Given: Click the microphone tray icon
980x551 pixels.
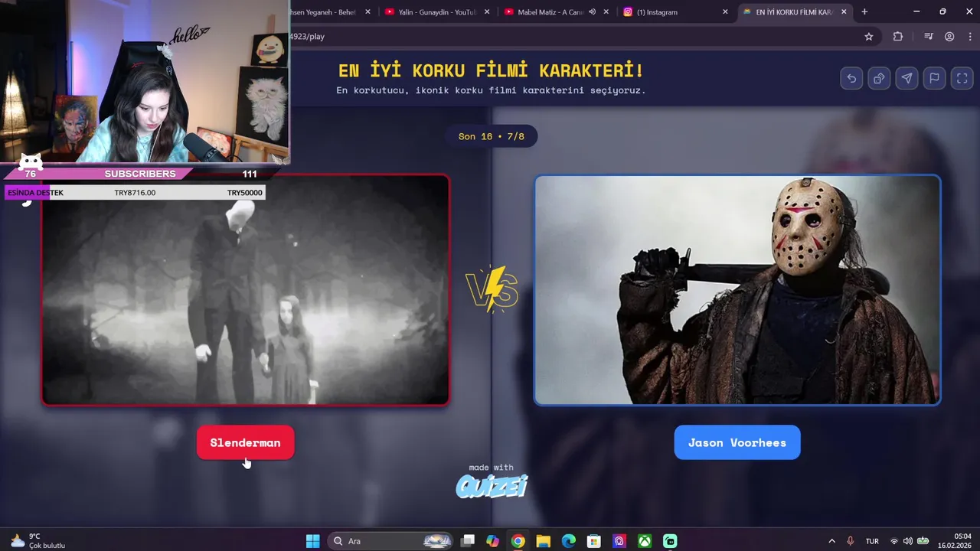Looking at the screenshot, I should (x=851, y=541).
